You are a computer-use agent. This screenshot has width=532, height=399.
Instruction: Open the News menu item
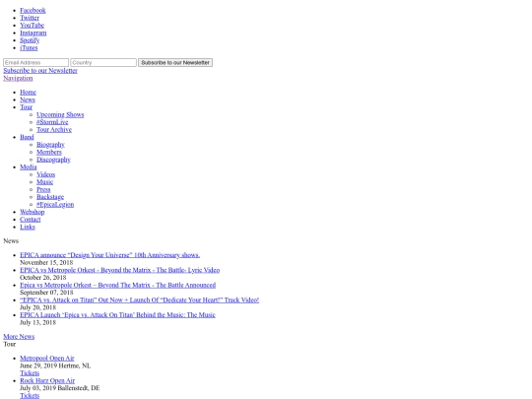click(28, 100)
